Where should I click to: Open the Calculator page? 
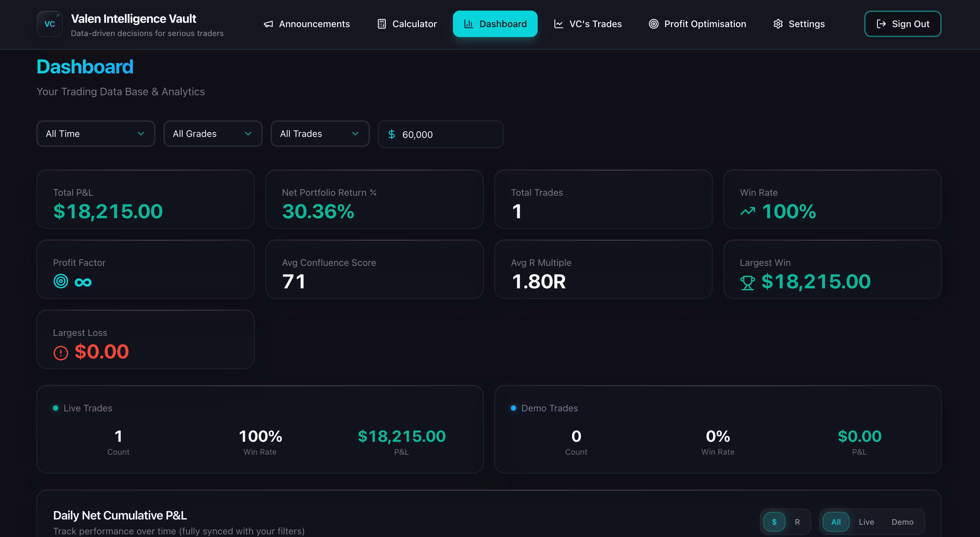click(x=407, y=24)
